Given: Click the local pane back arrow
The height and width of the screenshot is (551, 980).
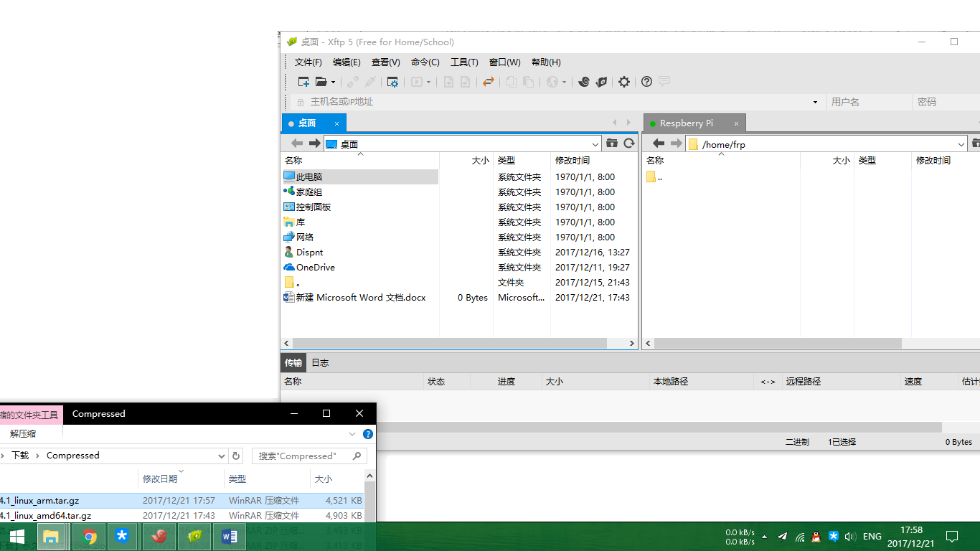Looking at the screenshot, I should pos(296,143).
